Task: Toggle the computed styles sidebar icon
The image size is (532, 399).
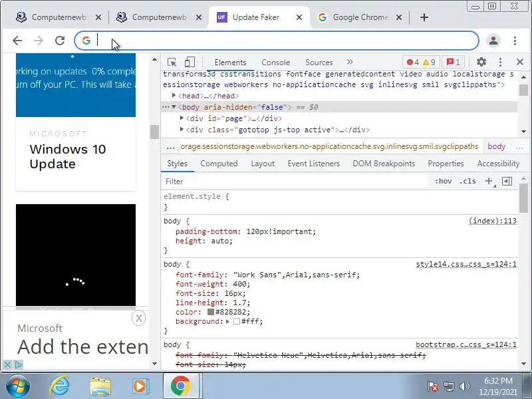Action: (507, 181)
